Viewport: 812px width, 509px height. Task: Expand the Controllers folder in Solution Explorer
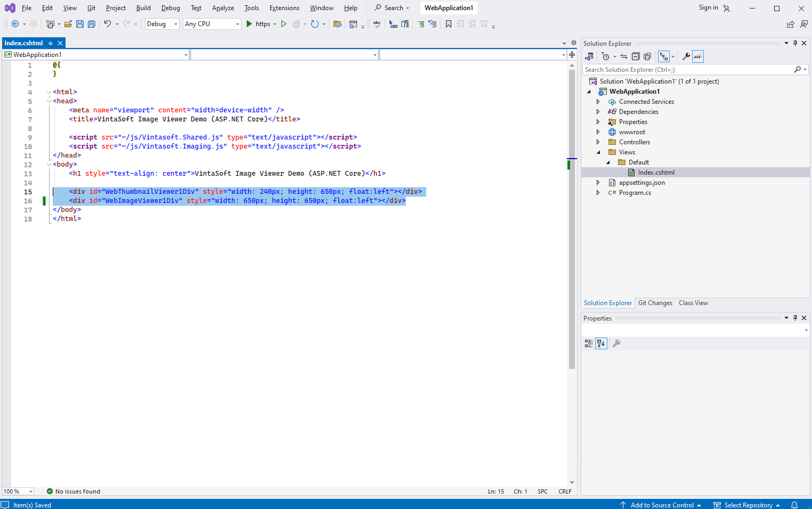[x=598, y=142]
